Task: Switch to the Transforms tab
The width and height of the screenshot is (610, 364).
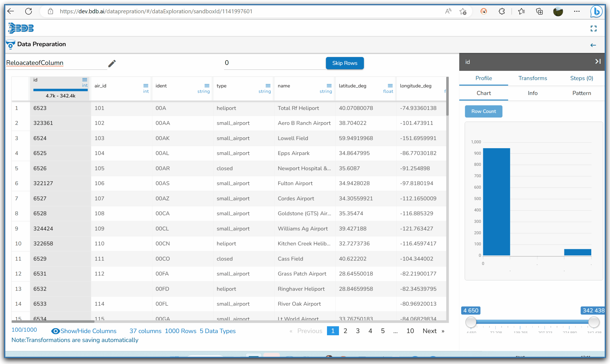Action: (x=532, y=78)
